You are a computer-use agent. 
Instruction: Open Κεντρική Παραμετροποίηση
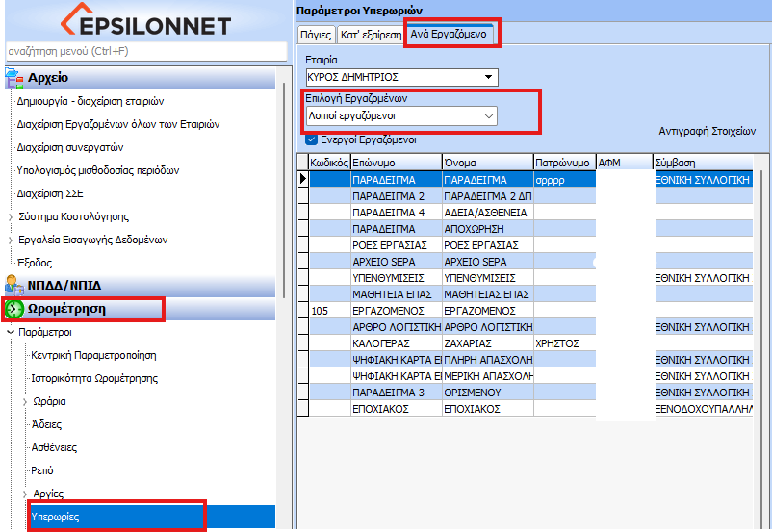click(x=93, y=355)
